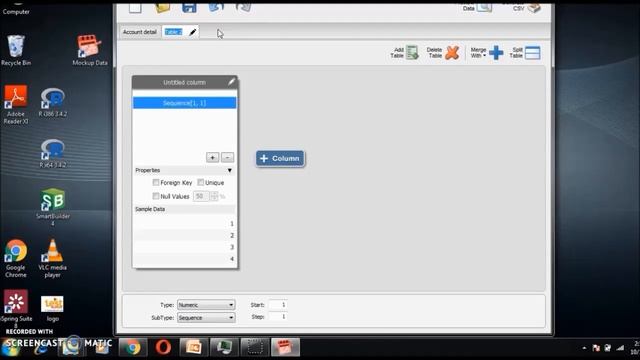
Task: Select the highlighted Table 2 tab name
Action: (x=173, y=32)
